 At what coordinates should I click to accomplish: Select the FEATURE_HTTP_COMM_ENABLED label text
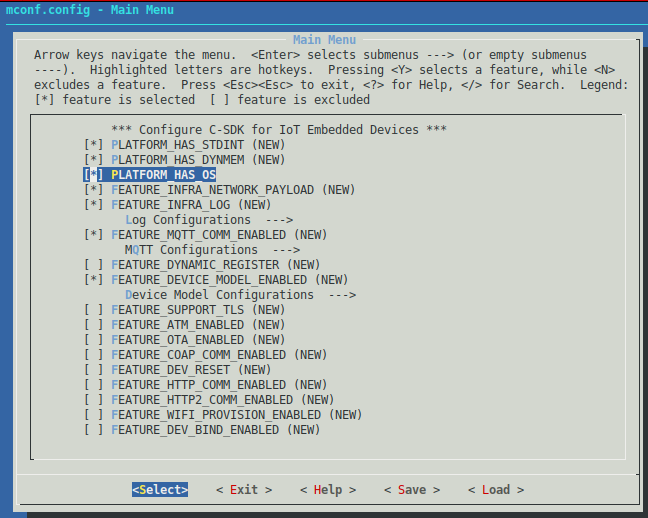[198, 385]
